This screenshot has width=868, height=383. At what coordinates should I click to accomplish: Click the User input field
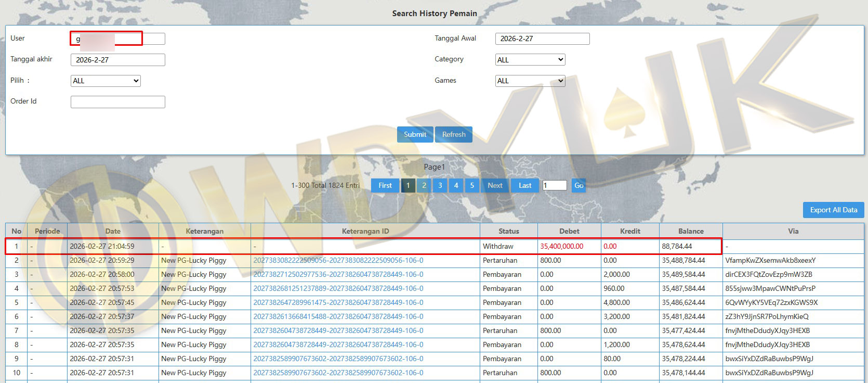pos(118,39)
